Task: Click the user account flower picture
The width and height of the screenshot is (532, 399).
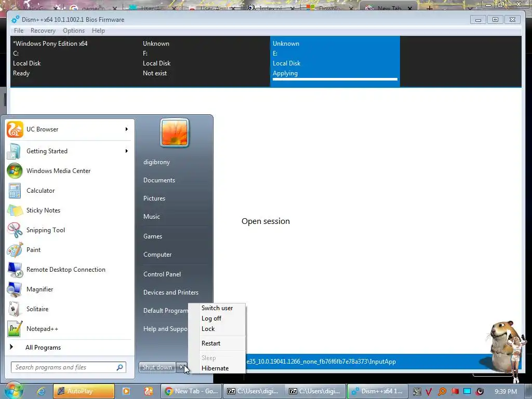Action: [175, 133]
